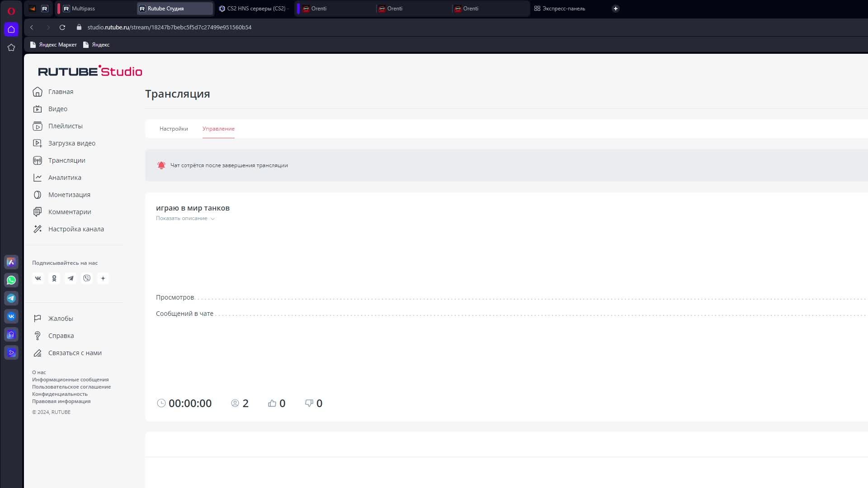Open Aria AI in Opera sidebar
This screenshot has height=488, width=868.
11,262
